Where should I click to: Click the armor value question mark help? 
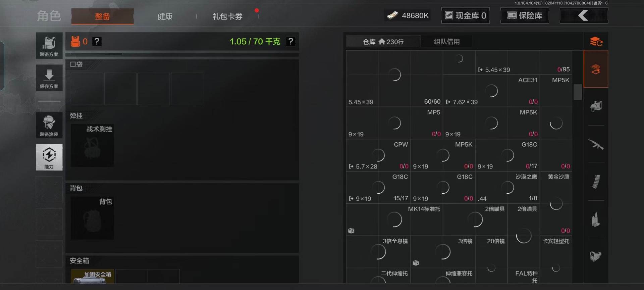click(97, 41)
